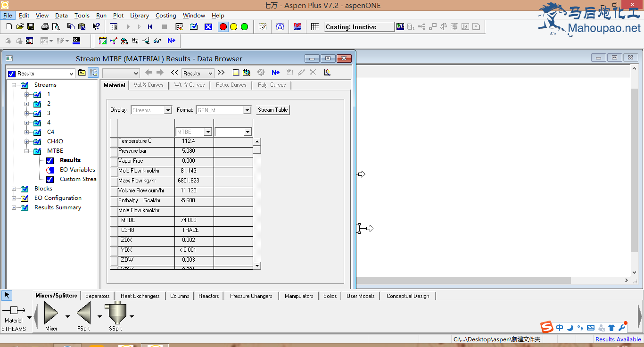Switch to the Petro. Curves tab

pyautogui.click(x=231, y=85)
